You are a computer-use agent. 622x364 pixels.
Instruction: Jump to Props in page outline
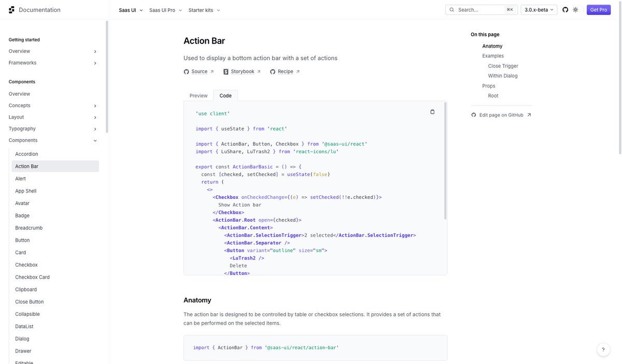489,86
